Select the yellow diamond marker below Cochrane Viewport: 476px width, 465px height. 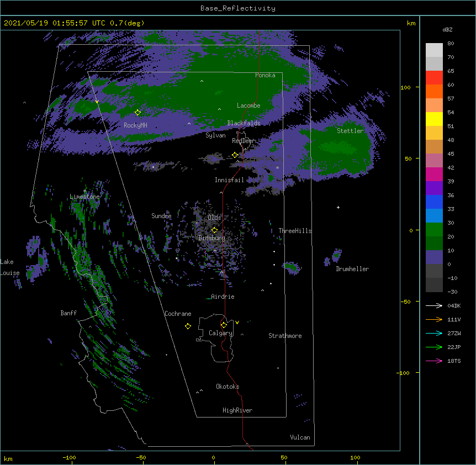pyautogui.click(x=188, y=326)
